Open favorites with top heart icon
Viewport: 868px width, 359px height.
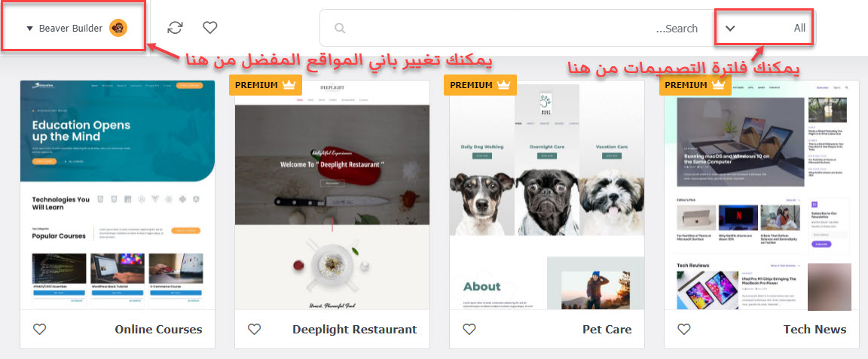[x=209, y=28]
